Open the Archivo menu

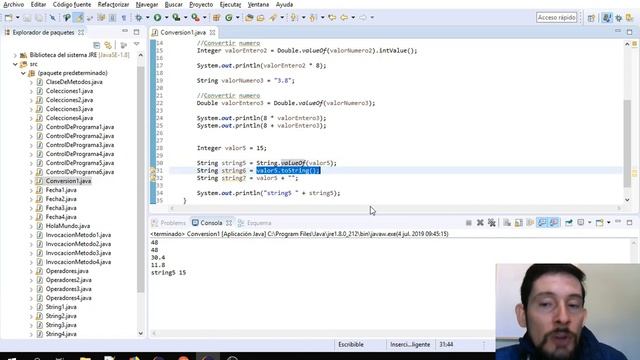tap(13, 4)
